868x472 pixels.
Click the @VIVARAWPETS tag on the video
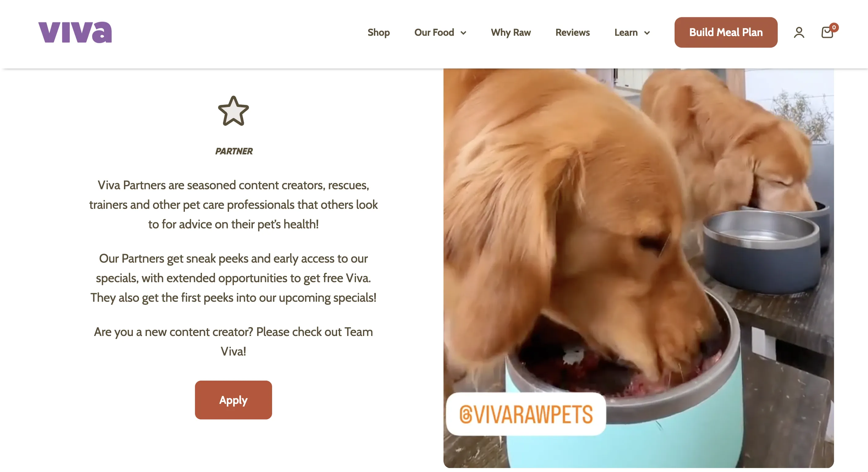[x=526, y=414]
